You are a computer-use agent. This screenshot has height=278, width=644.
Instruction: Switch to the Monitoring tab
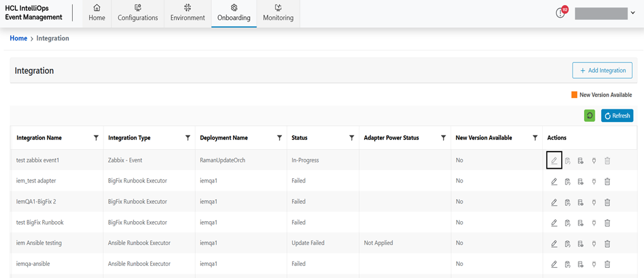click(278, 13)
